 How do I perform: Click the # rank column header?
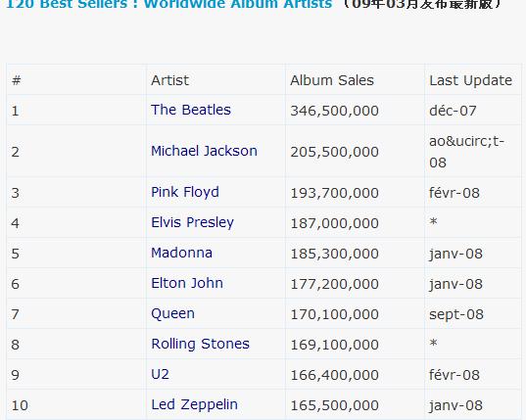point(17,80)
